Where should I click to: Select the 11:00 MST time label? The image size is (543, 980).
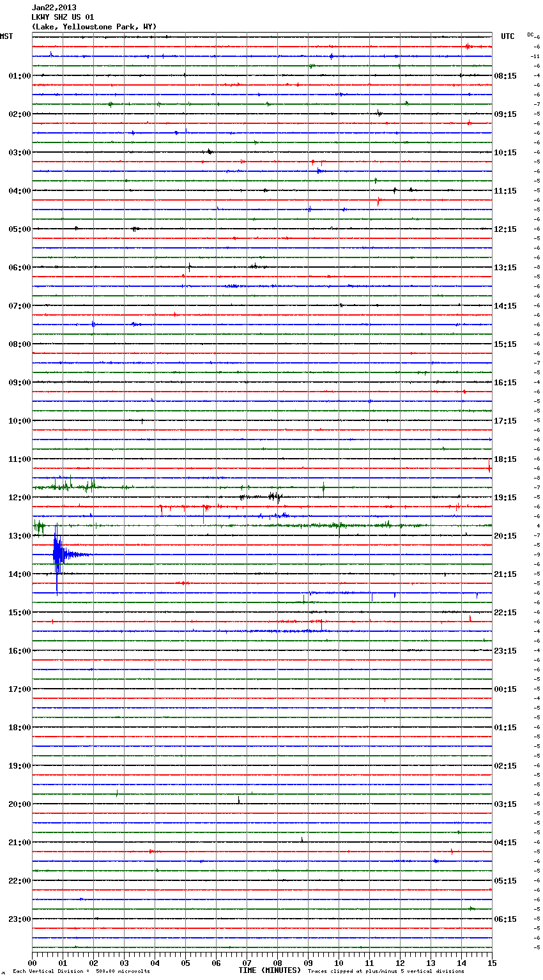(x=20, y=459)
